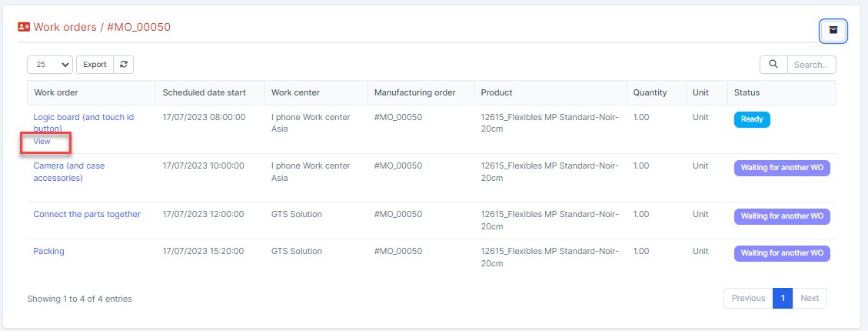Click the Ready status badge
Image resolution: width=868 pixels, height=331 pixels.
click(x=751, y=119)
